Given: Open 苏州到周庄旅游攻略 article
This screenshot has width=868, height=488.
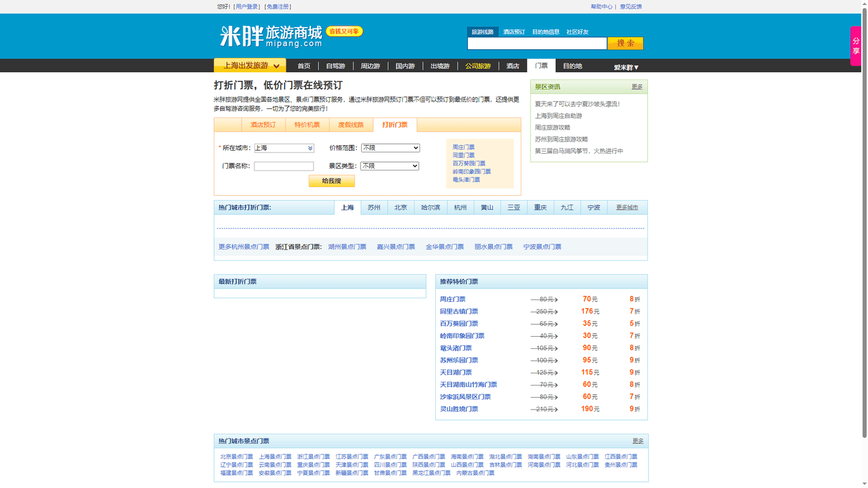Looking at the screenshot, I should point(561,139).
